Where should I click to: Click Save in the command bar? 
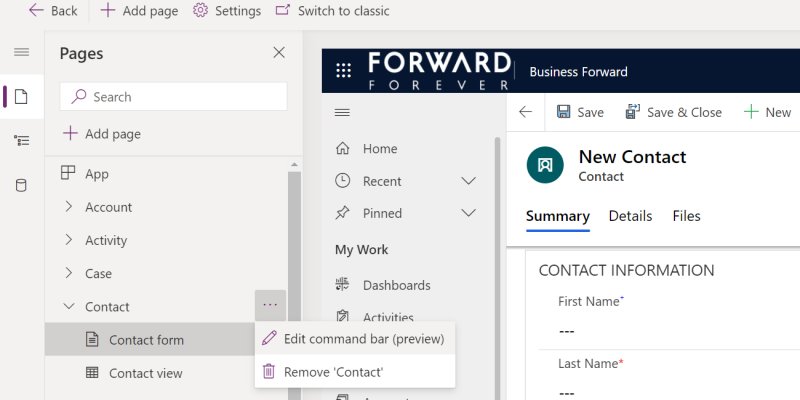click(x=580, y=112)
